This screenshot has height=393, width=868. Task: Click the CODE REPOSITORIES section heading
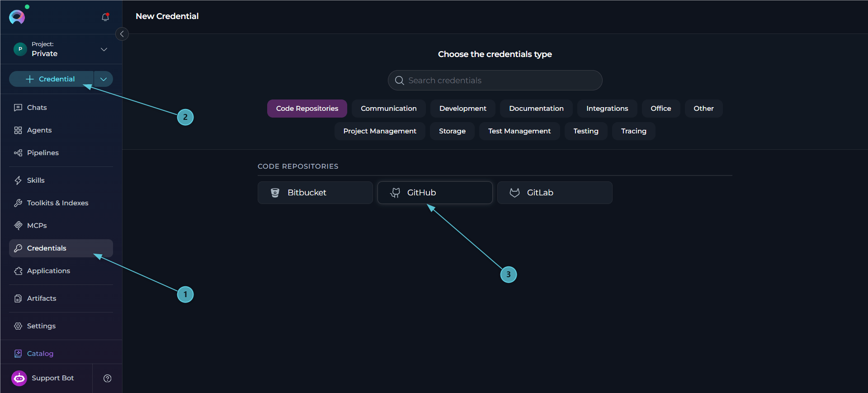click(298, 166)
